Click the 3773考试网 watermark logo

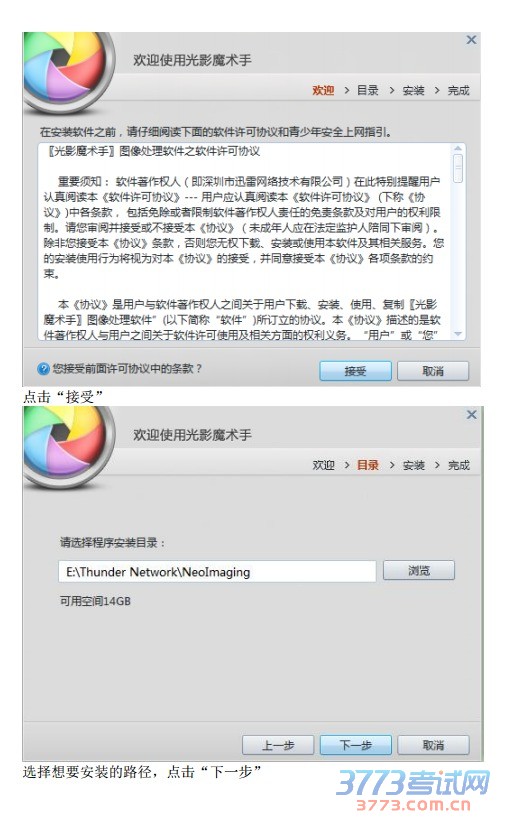pos(413,790)
